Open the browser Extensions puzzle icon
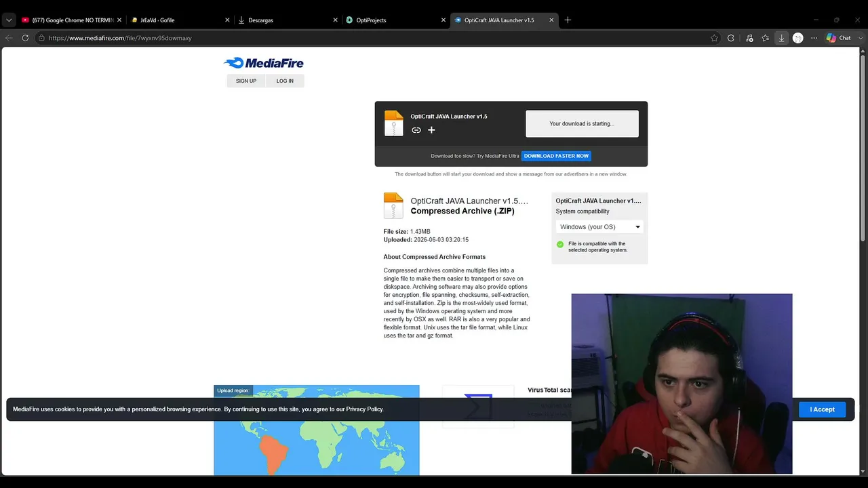Viewport: 868px width, 488px height. (731, 38)
